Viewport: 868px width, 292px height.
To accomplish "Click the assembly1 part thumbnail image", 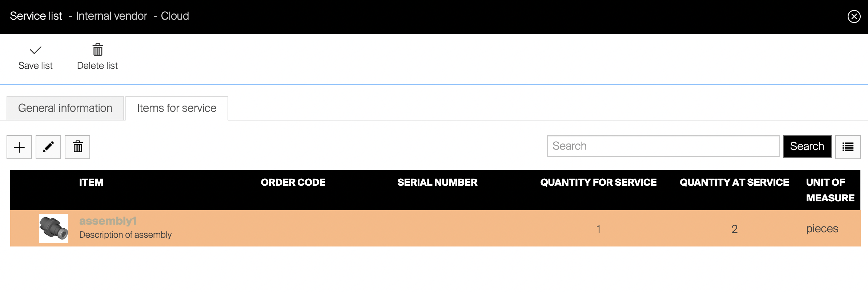I will 54,228.
